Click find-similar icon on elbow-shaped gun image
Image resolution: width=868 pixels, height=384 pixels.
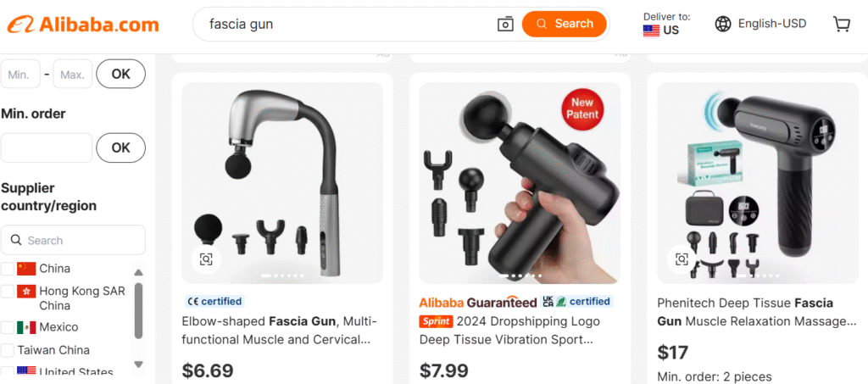(x=206, y=259)
